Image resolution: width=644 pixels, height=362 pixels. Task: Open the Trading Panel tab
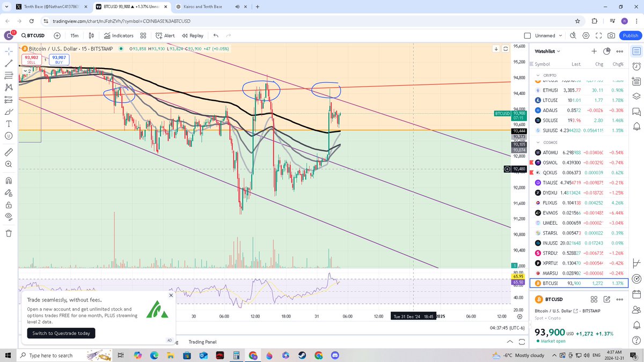[202, 342]
